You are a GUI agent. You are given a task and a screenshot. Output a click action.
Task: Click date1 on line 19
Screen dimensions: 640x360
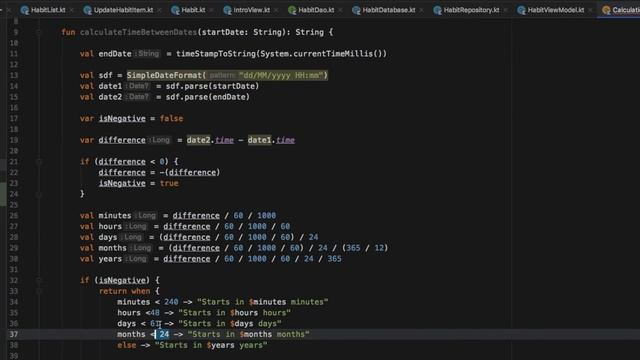(x=259, y=140)
